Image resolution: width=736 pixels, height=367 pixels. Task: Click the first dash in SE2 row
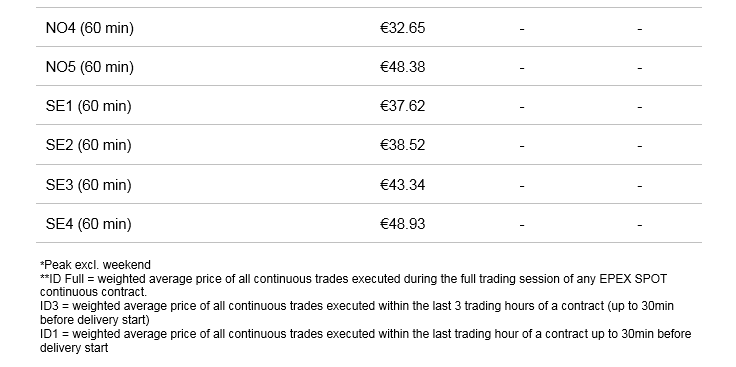click(x=522, y=146)
